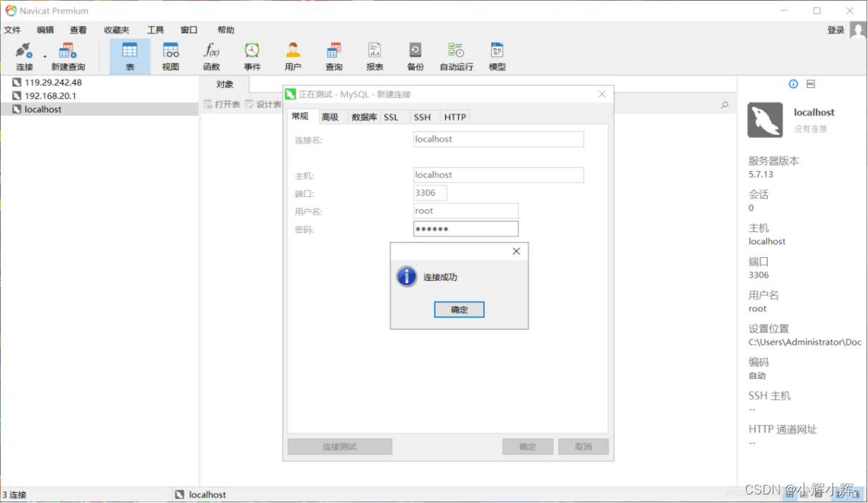Click the 登录 login link
868x503 pixels.
click(x=836, y=30)
